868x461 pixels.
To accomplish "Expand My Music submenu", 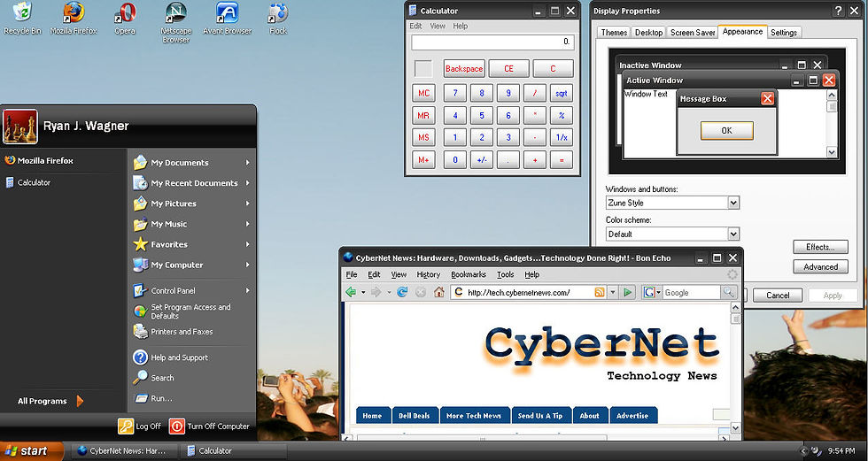I will click(x=247, y=224).
